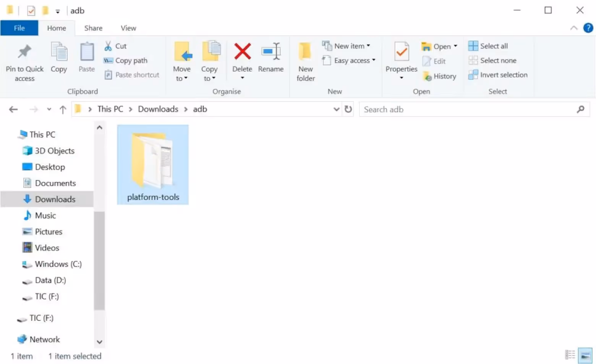
Task: Pin current folder to Quick access
Action: click(x=24, y=61)
